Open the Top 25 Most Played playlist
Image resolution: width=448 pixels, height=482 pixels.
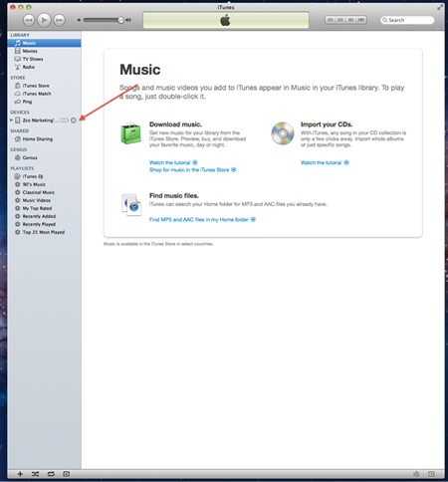pos(44,232)
